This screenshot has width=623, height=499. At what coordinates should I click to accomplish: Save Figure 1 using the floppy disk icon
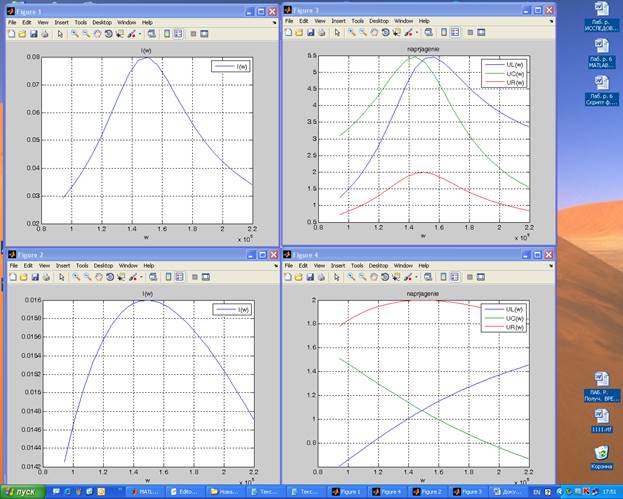34,34
